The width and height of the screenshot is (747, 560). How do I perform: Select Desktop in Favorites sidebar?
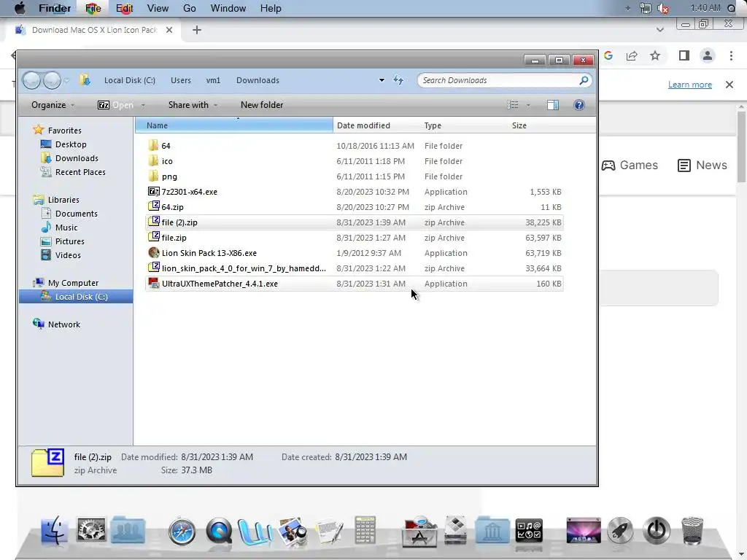click(x=71, y=144)
